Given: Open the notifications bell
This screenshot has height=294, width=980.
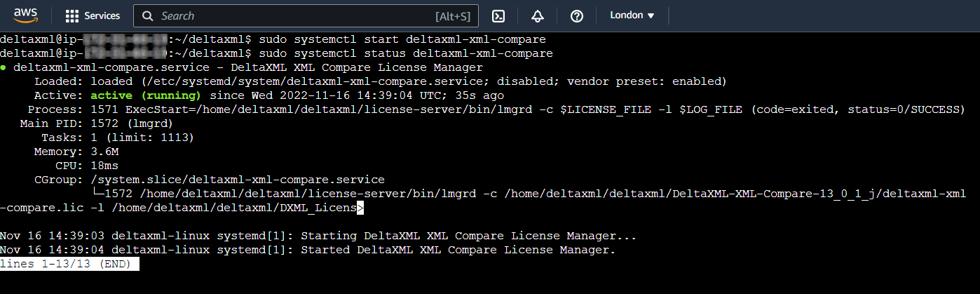Looking at the screenshot, I should pyautogui.click(x=538, y=15).
